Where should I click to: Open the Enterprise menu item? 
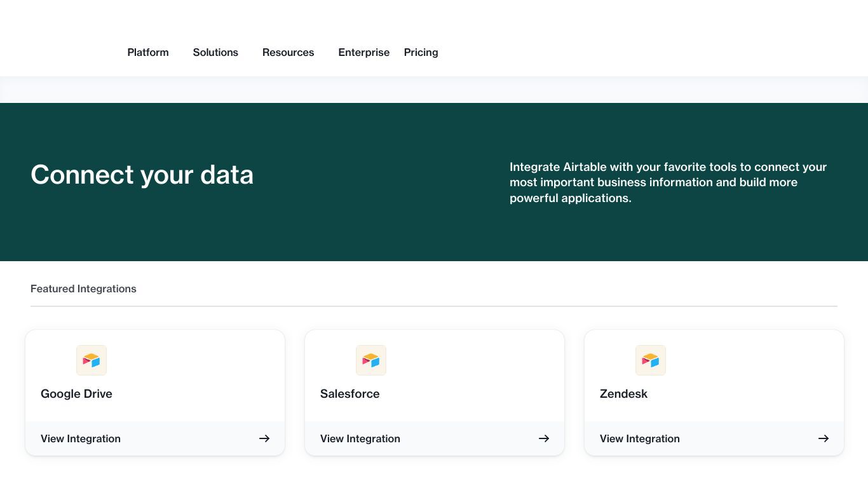tap(363, 52)
